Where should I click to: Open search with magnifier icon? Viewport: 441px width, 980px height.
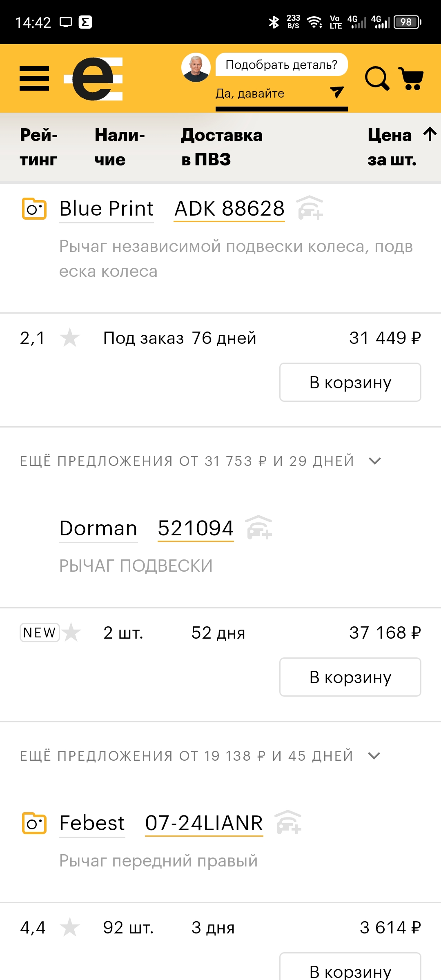tap(376, 78)
